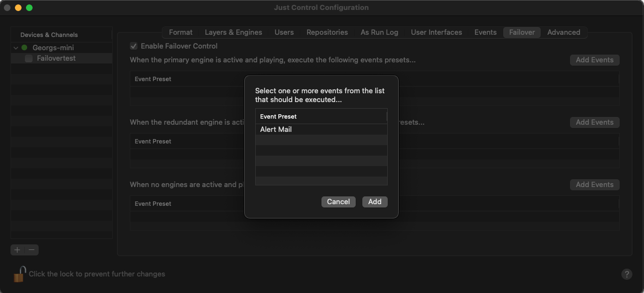Open the As Run Log tab
644x293 pixels.
click(x=379, y=33)
